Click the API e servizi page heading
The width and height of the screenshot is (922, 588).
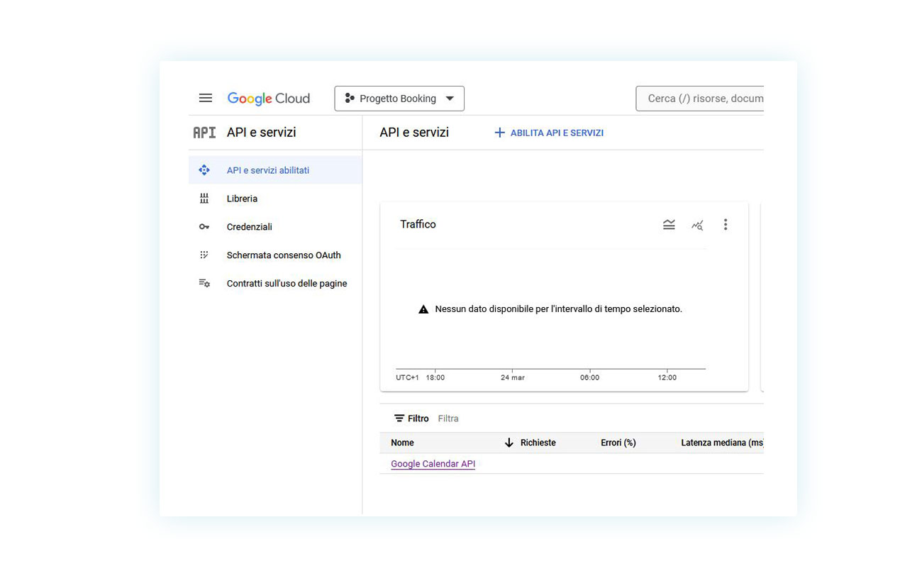[x=414, y=133]
